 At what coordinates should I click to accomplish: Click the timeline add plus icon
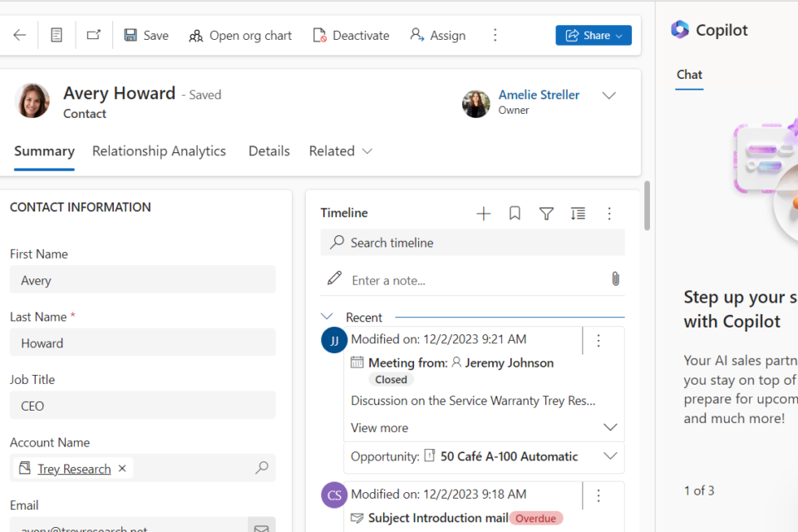pos(483,214)
